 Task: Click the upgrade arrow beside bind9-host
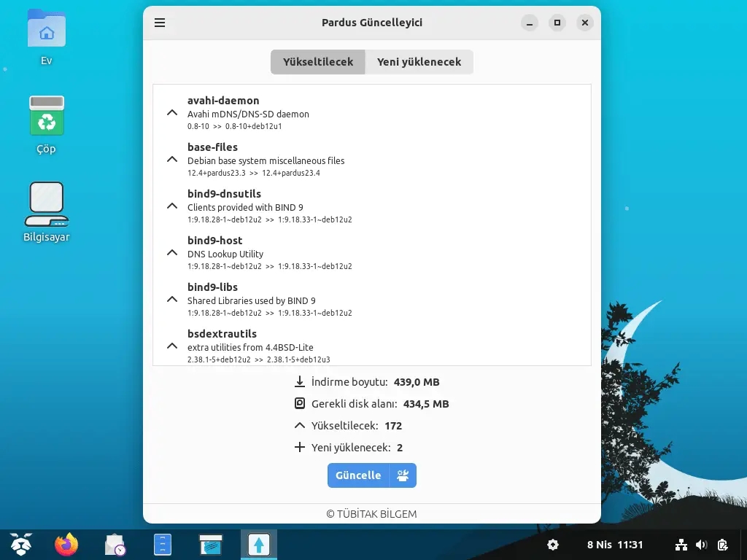point(172,253)
